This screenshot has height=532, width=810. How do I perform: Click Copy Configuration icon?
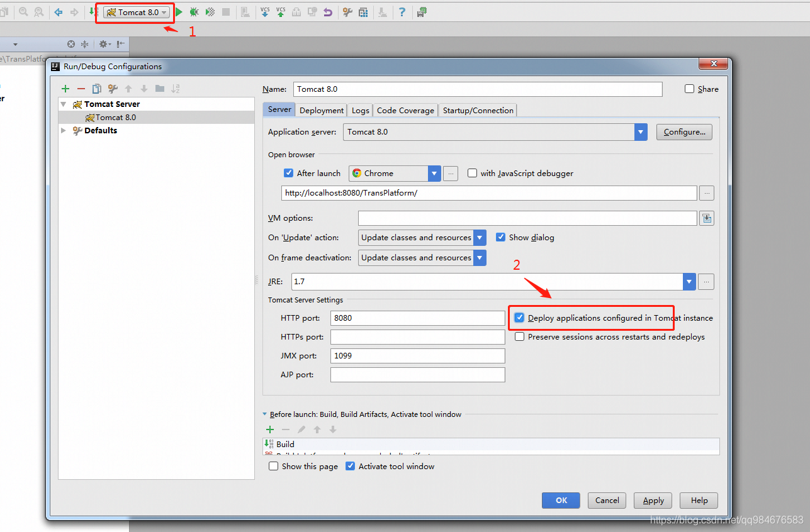(x=97, y=89)
